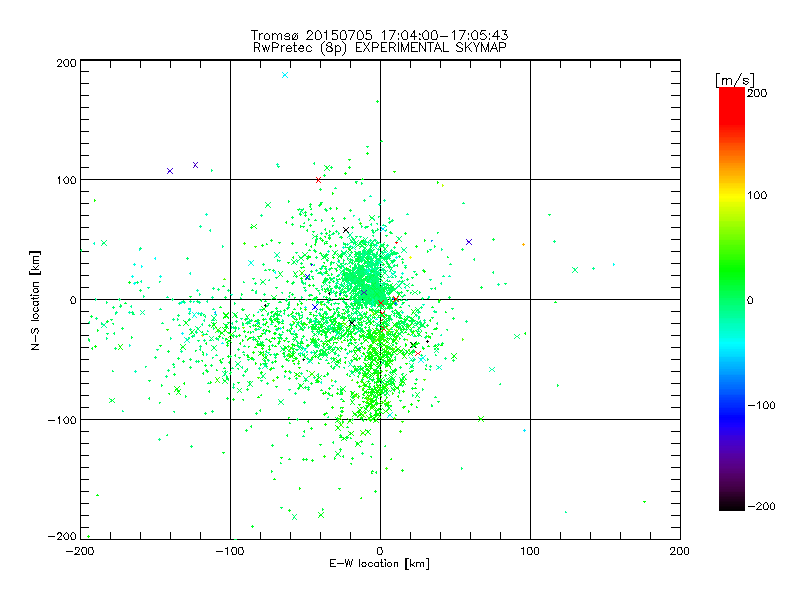Click the '100' tick label on the E-W axis
Screen dimensions: 800x600
tap(530, 551)
